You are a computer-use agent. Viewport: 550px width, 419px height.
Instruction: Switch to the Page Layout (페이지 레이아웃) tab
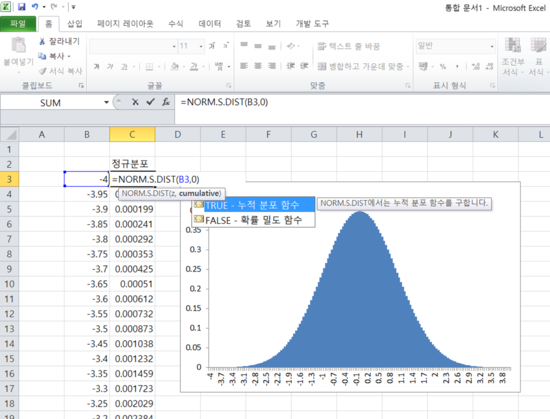[x=125, y=23]
